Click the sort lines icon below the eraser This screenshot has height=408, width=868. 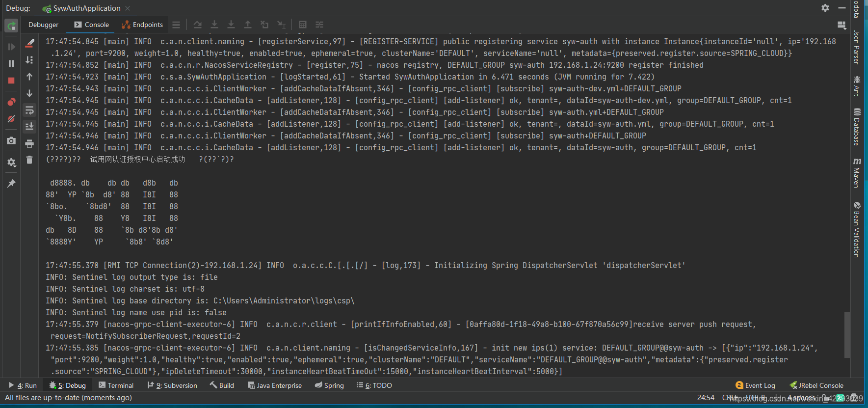(x=29, y=60)
